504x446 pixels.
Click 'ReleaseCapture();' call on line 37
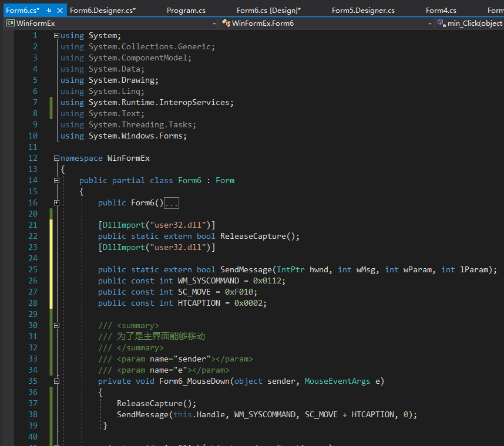click(x=156, y=404)
